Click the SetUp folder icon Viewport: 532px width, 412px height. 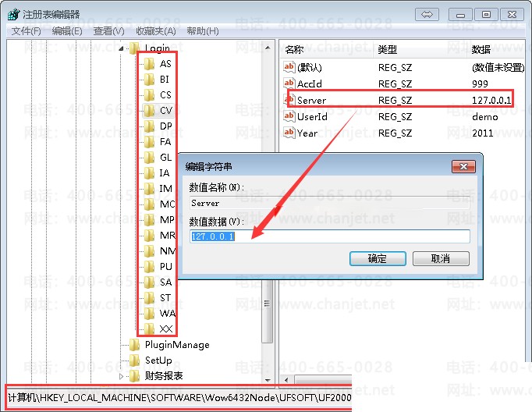(x=135, y=360)
